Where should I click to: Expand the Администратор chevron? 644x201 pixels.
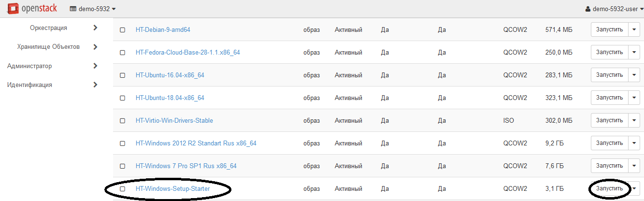95,66
